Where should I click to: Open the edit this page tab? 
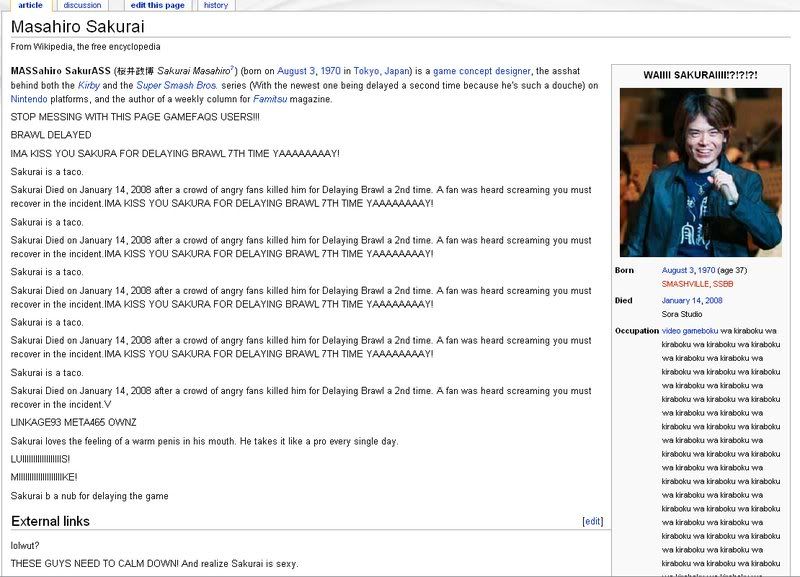157,5
